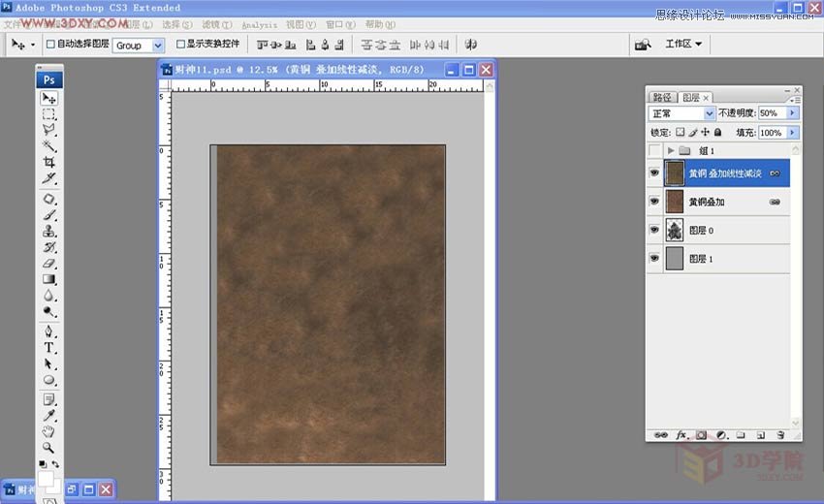Select the Move tool in the toolbox
Screen dimensions: 824x504
pos(48,98)
